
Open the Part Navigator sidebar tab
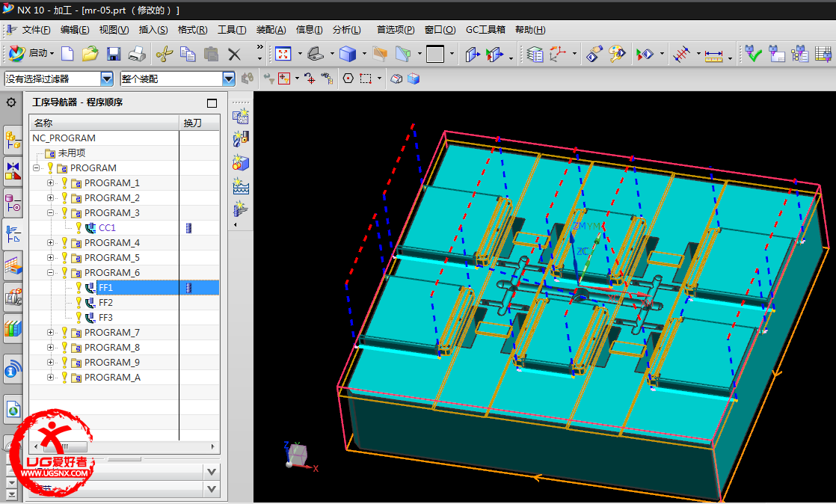pyautogui.click(x=13, y=203)
